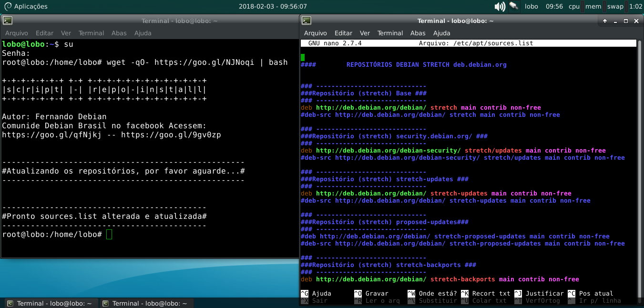Open the Aplicações menu
The width and height of the screenshot is (644, 308).
click(30, 6)
